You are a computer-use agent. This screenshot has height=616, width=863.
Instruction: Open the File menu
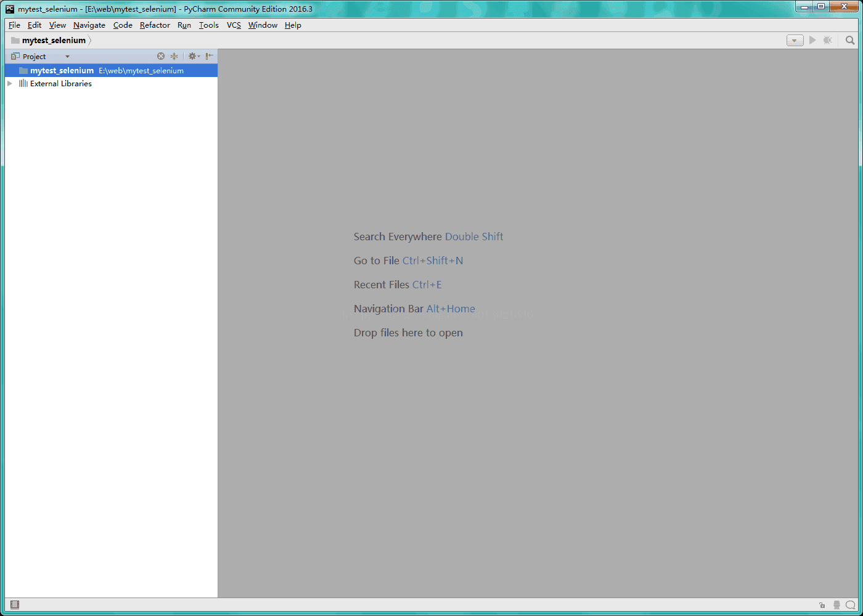pos(14,25)
